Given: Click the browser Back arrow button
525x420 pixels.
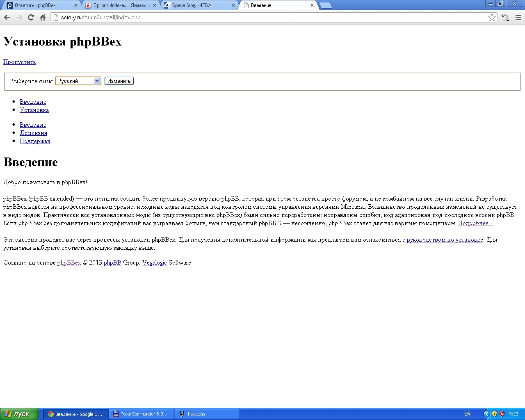Looking at the screenshot, I should [x=7, y=17].
